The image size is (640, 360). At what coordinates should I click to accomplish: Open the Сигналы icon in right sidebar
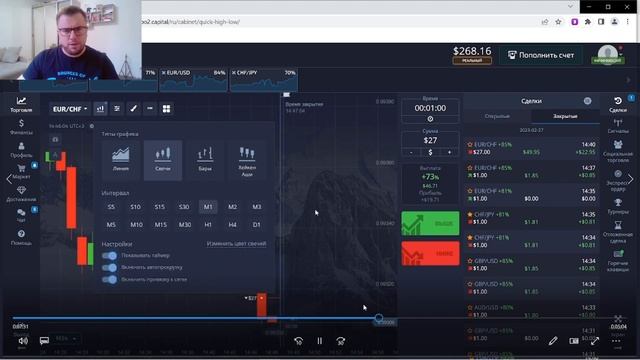point(618,126)
